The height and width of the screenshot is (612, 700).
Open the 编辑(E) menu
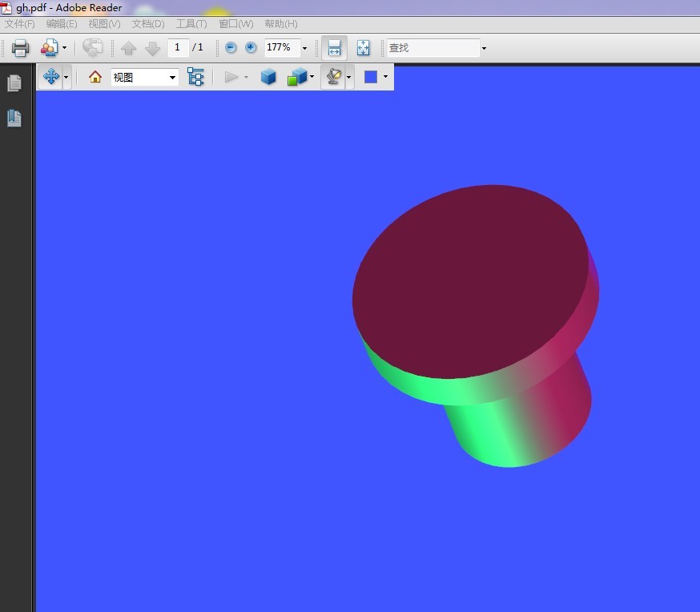click(x=62, y=24)
